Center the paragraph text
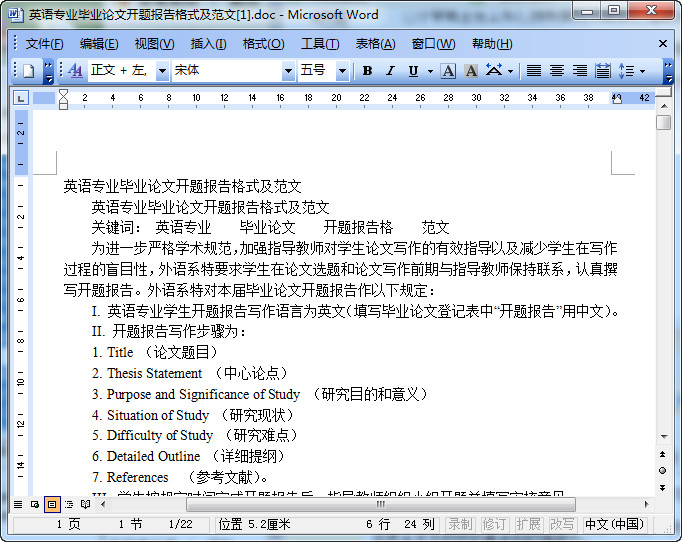Image resolution: width=682 pixels, height=542 pixels. coord(557,70)
